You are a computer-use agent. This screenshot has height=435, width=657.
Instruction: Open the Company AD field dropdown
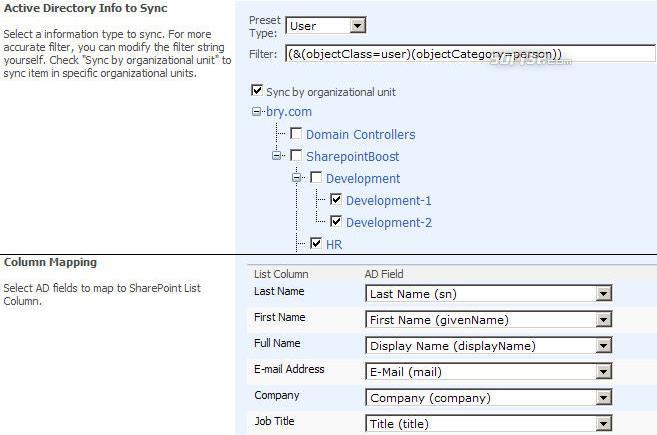point(489,398)
